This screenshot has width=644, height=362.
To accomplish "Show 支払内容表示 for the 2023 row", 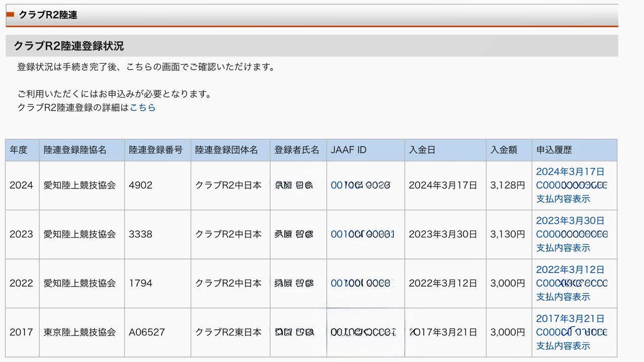I will (562, 248).
